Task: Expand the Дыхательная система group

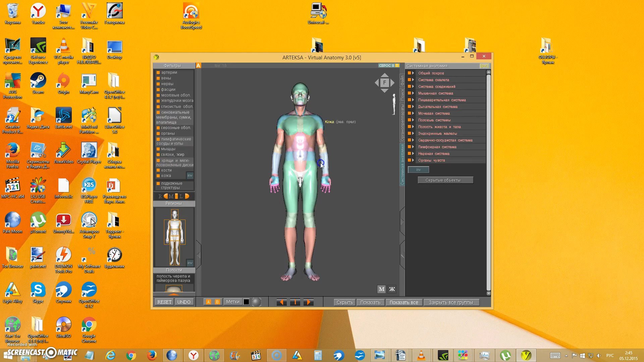Action: click(x=413, y=107)
